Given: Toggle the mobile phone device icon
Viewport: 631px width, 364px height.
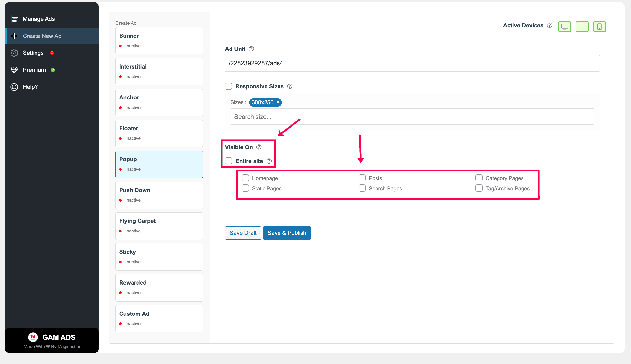Looking at the screenshot, I should 599,26.
